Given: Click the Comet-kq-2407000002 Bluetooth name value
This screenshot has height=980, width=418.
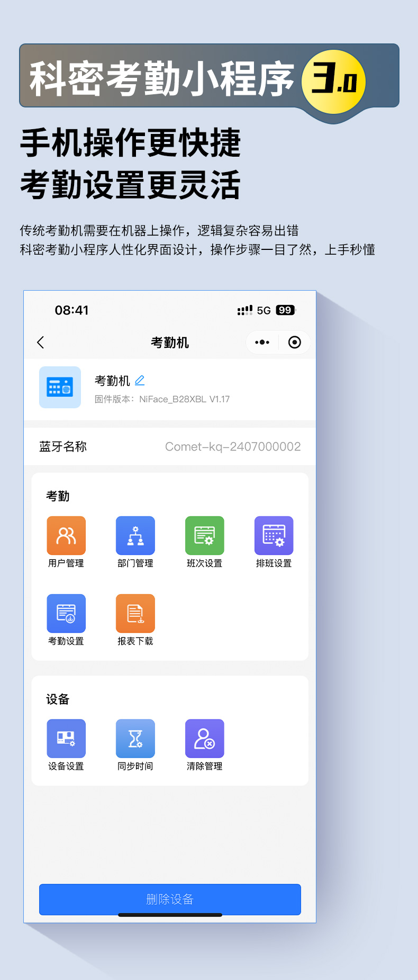Looking at the screenshot, I should click(233, 447).
